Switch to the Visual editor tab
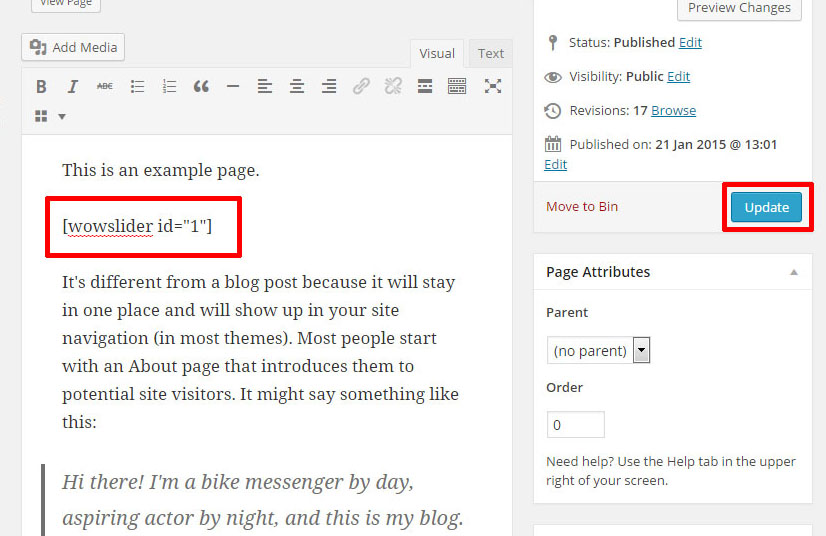This screenshot has height=536, width=826. pos(437,54)
